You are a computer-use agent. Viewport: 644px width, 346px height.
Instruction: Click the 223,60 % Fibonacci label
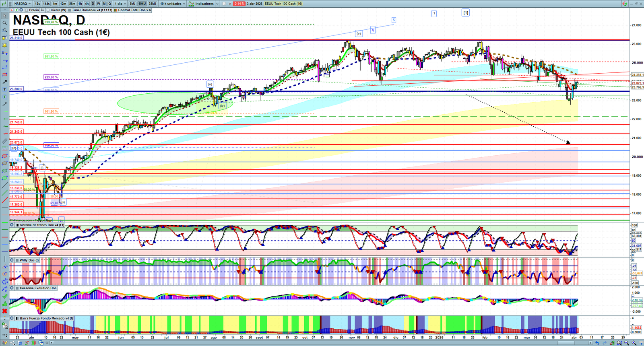click(51, 77)
